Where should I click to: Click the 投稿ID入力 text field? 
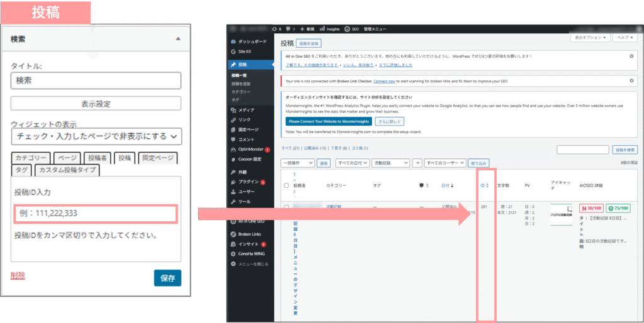click(96, 213)
